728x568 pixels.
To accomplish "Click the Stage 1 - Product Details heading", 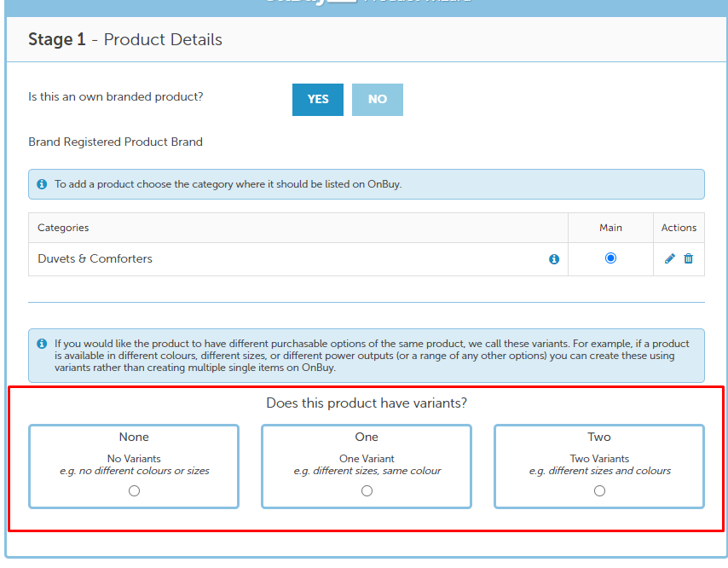I will coord(125,39).
